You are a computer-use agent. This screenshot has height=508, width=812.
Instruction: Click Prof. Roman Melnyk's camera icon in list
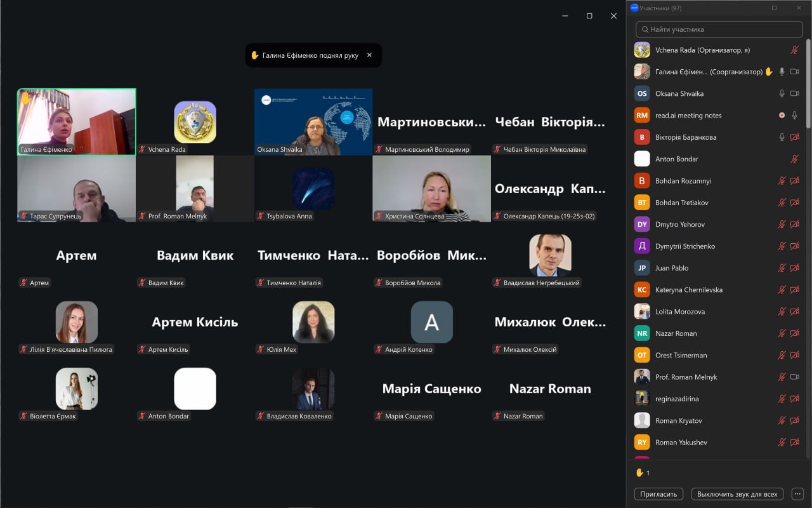click(794, 377)
